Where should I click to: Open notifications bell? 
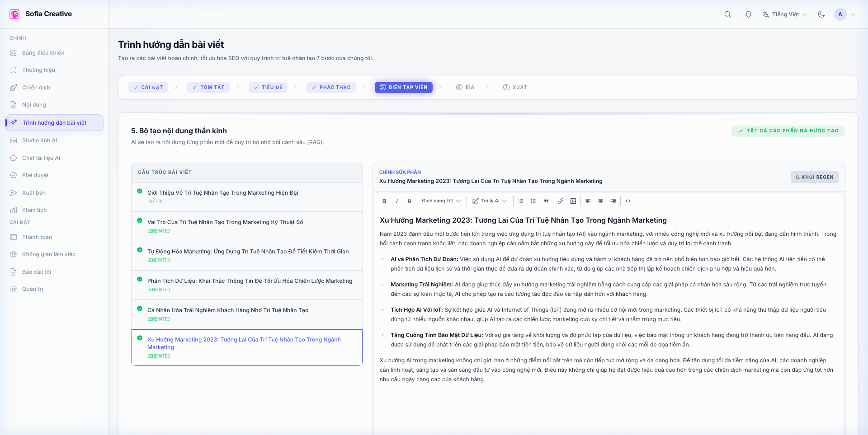coord(748,14)
